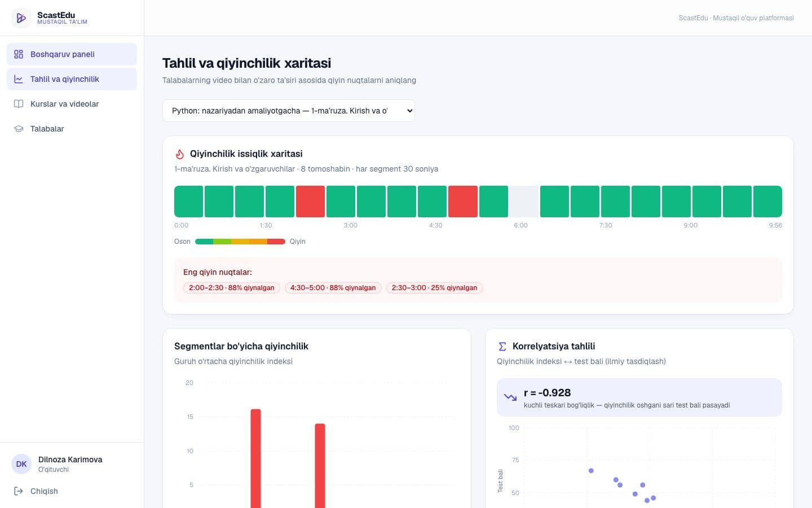Select the light gray empty heatmap segment
The image size is (812, 508).
(x=524, y=202)
